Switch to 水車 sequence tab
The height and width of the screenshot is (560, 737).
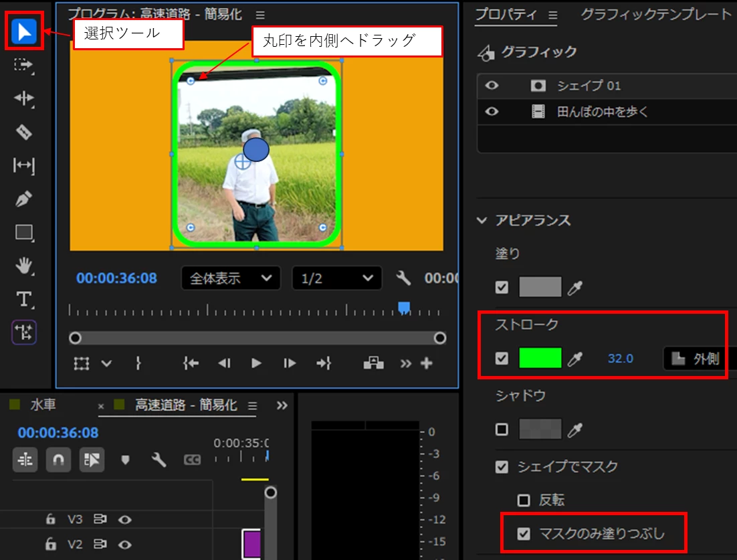coord(43,405)
